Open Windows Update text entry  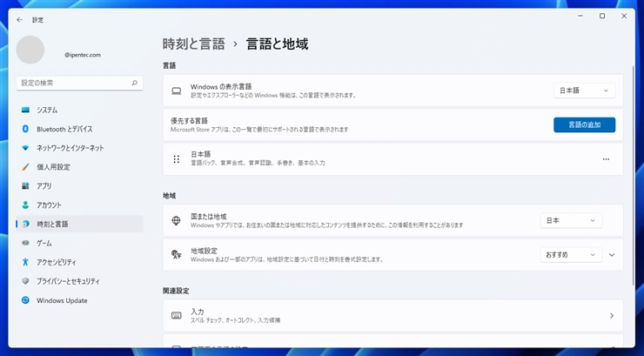point(62,300)
